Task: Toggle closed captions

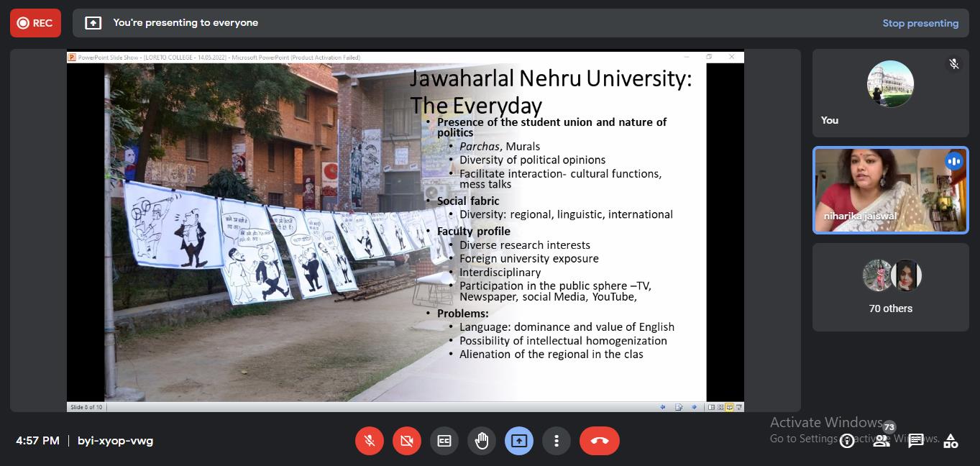Action: 444,441
